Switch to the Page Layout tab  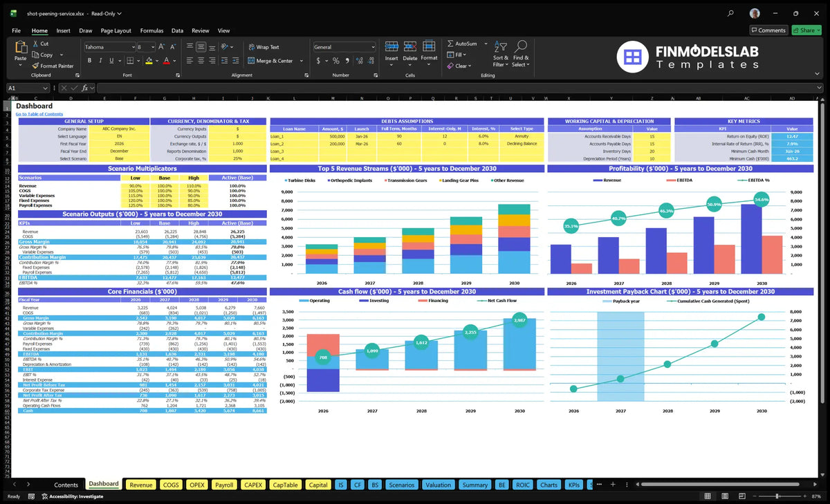(116, 30)
